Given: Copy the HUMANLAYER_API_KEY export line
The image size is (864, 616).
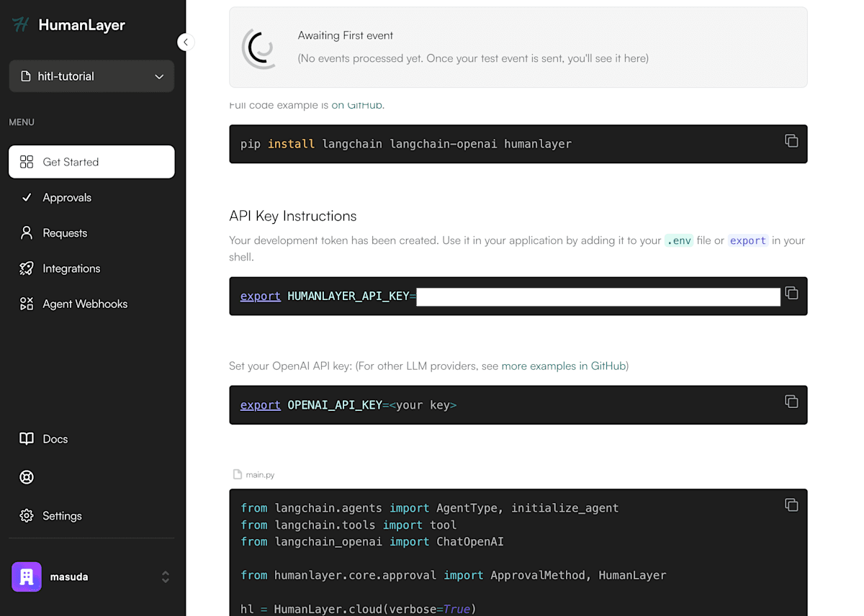Looking at the screenshot, I should [x=791, y=293].
